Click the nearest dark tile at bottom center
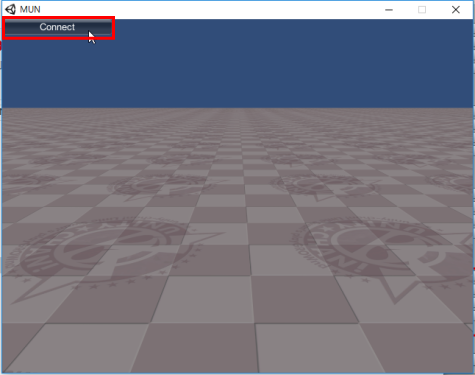The width and height of the screenshot is (475, 375). tap(195, 348)
